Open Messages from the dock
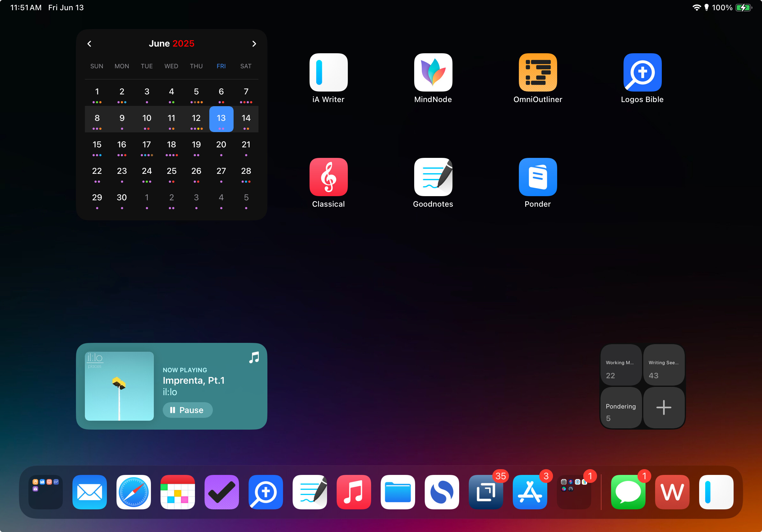Viewport: 762px width, 532px height. click(628, 492)
